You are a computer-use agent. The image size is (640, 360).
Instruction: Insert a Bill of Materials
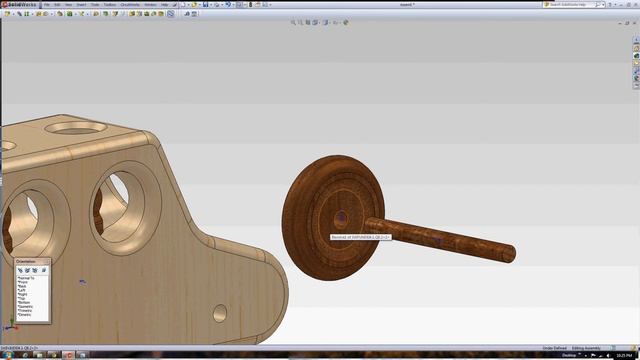click(x=105, y=14)
